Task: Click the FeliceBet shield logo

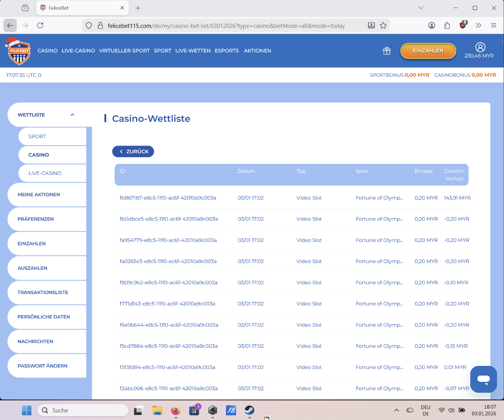Action: point(17,51)
